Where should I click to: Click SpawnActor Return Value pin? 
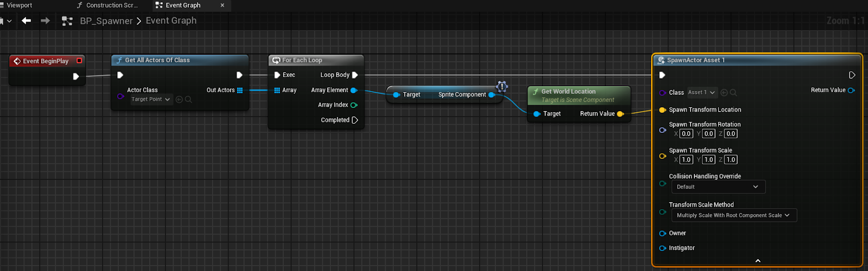(x=852, y=90)
